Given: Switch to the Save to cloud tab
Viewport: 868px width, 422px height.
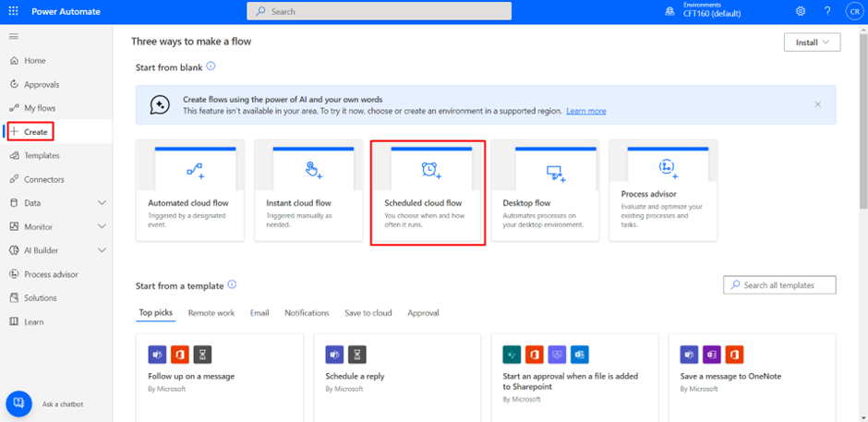Looking at the screenshot, I should click(x=368, y=313).
